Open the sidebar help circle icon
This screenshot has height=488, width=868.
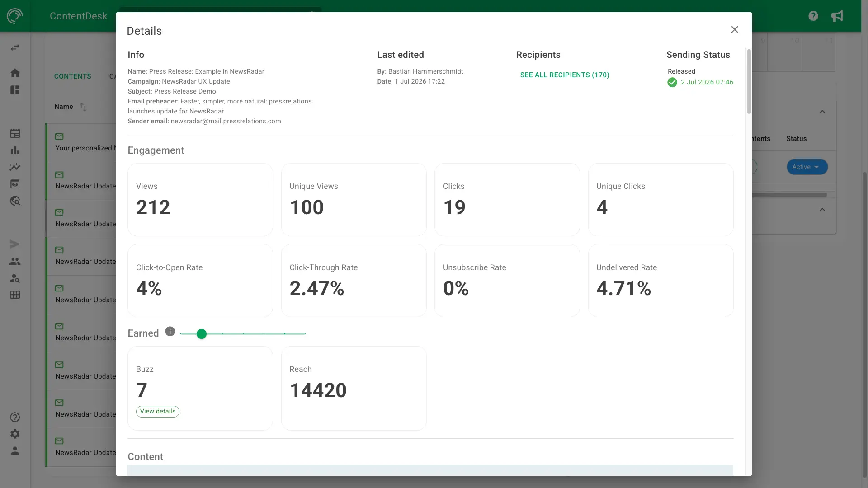[15, 417]
